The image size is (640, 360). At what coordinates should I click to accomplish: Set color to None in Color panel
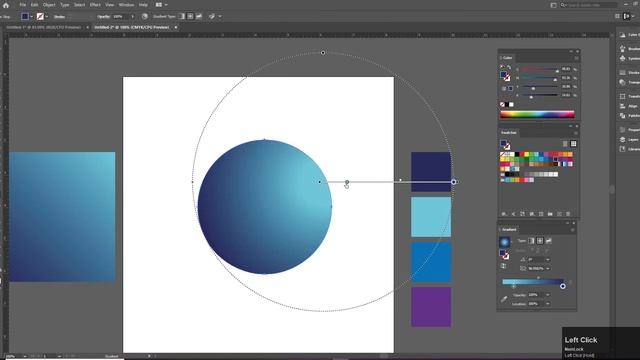502,104
